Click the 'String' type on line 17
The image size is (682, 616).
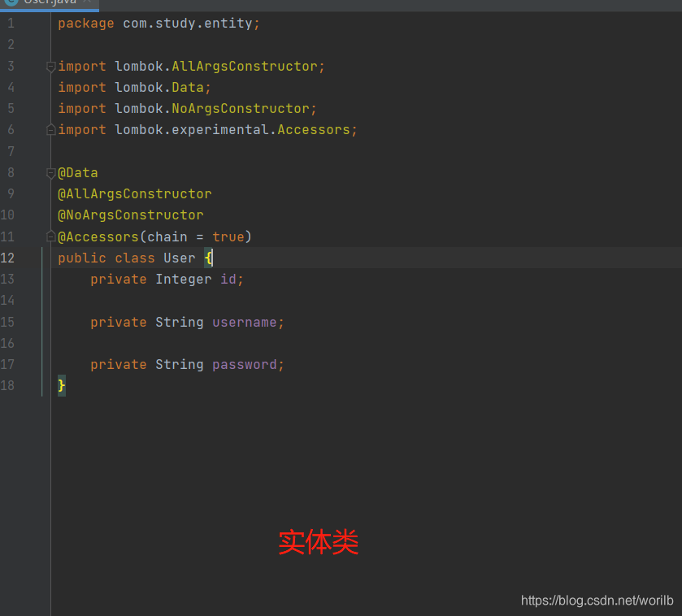pos(180,365)
